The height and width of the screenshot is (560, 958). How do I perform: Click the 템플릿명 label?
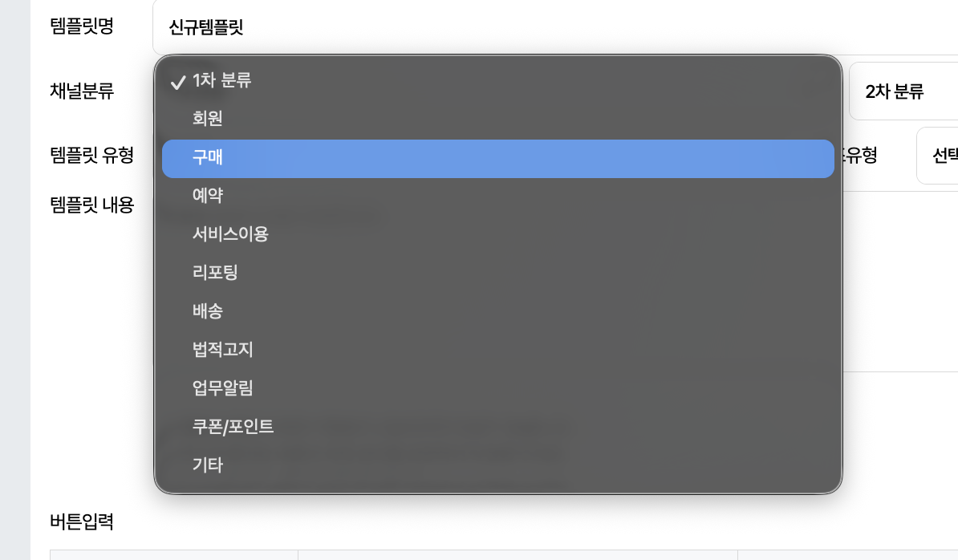tap(82, 26)
